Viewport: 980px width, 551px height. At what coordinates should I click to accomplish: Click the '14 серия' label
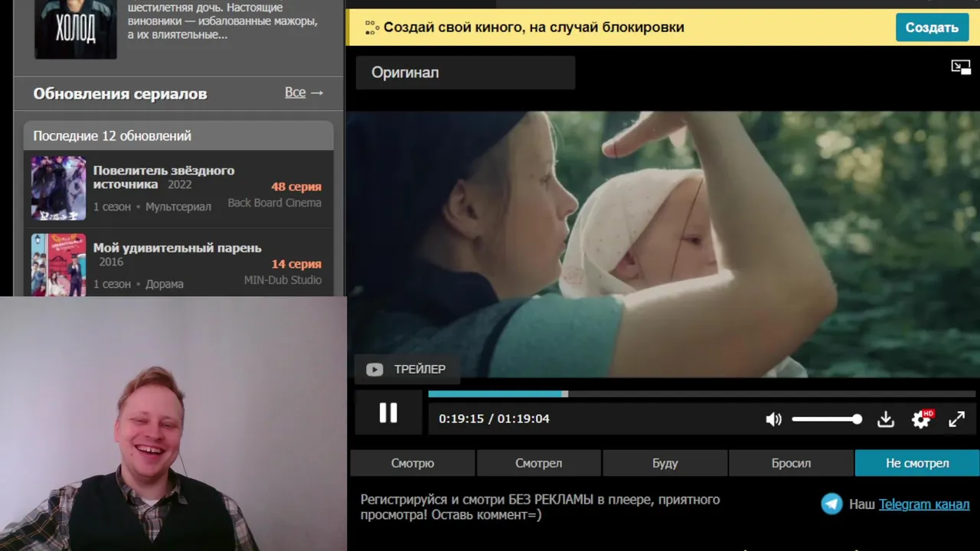296,264
